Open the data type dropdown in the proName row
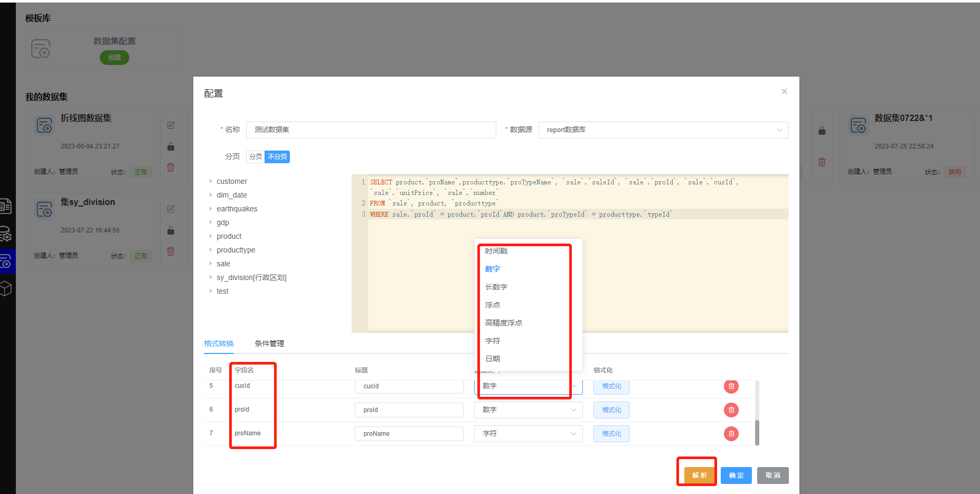Screen dimensions: 980x494 coord(528,434)
